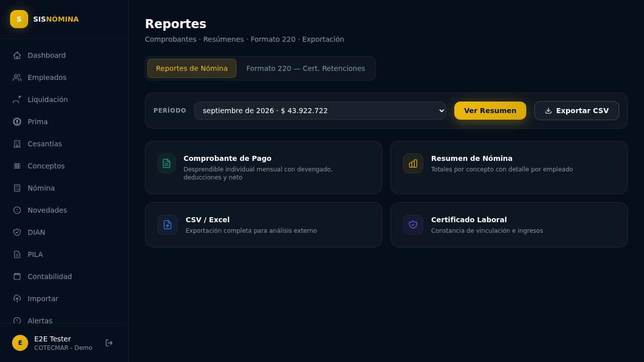
Task: Click the E user avatar
Action: [20, 343]
